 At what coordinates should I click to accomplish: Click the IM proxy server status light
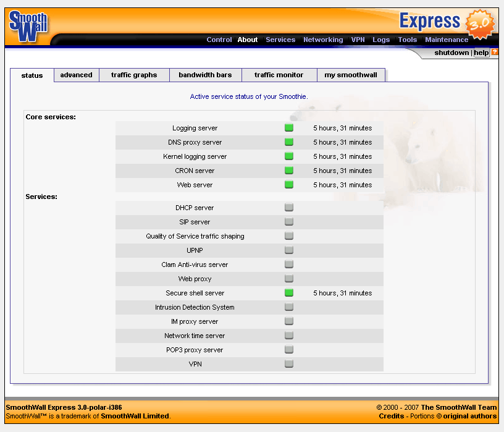289,321
